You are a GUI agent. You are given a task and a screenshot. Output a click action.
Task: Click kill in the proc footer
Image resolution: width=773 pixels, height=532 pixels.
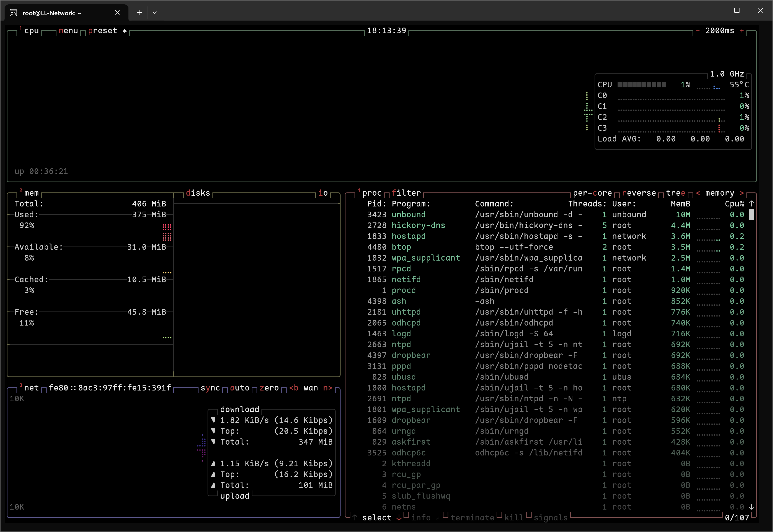pyautogui.click(x=514, y=518)
